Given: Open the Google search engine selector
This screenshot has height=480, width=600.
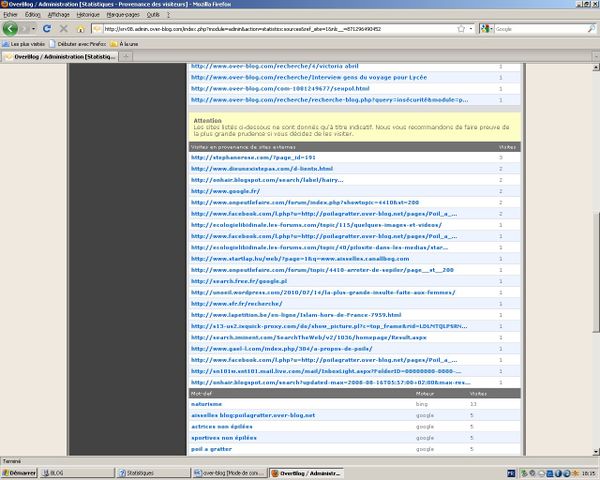Looking at the screenshot, I should point(486,29).
